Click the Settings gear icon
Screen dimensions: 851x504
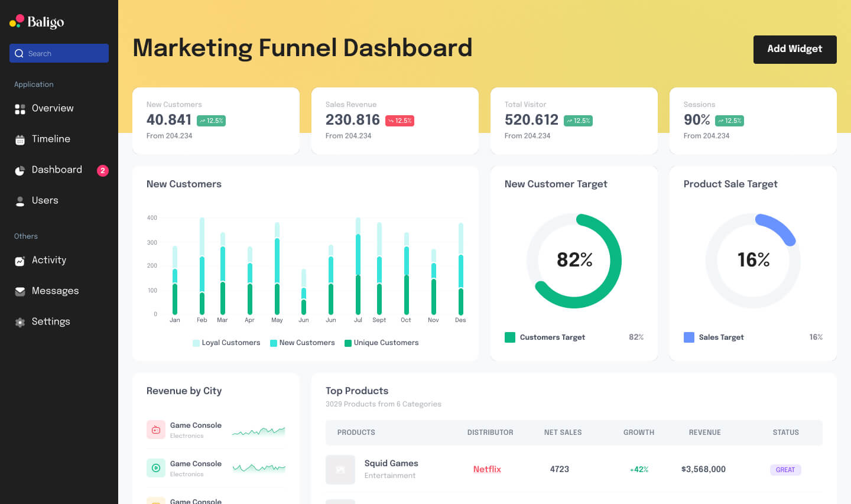pyautogui.click(x=20, y=322)
